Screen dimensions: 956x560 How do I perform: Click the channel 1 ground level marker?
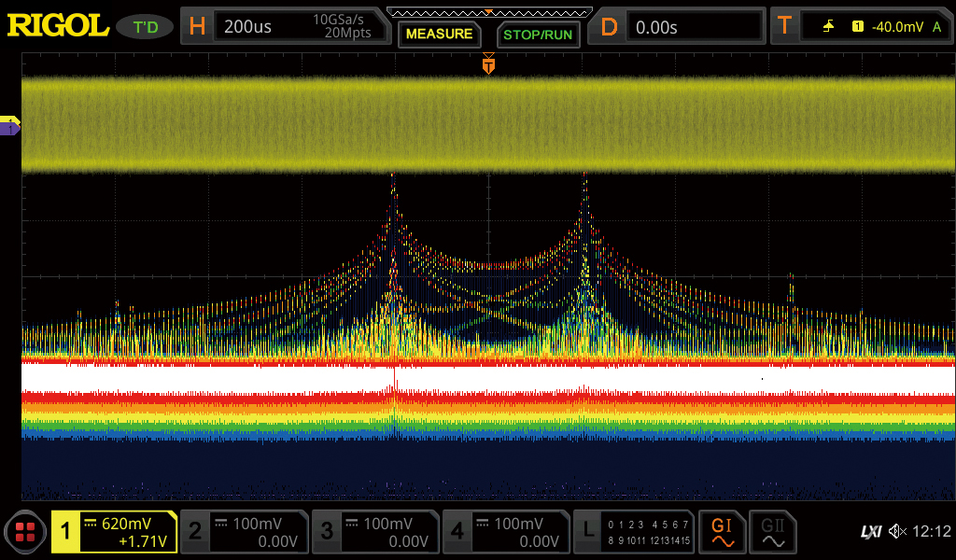pyautogui.click(x=10, y=125)
